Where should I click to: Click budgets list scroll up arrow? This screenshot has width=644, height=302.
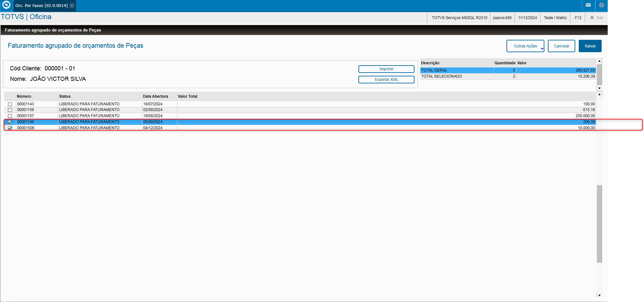[x=599, y=95]
